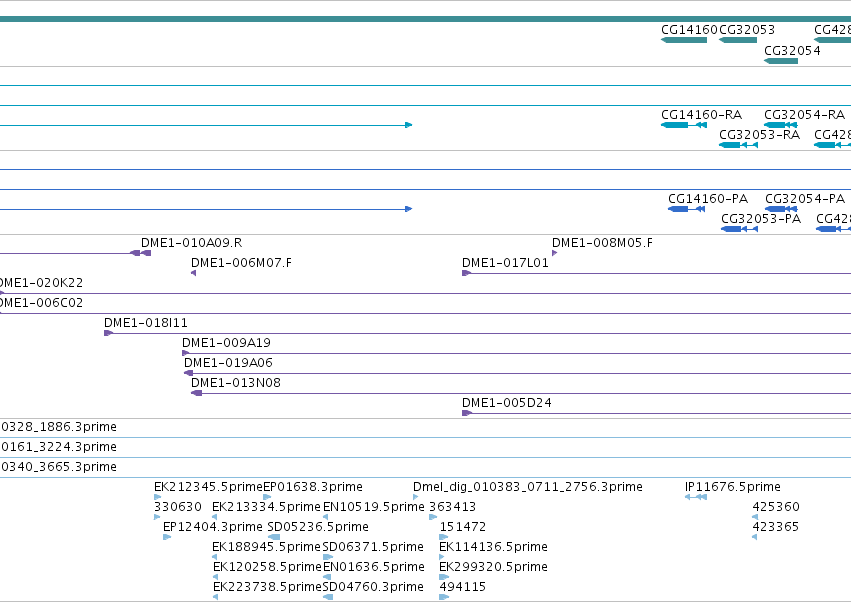Click the EN10519.5prime marker
Screen dimensions: 851x602
click(325, 517)
